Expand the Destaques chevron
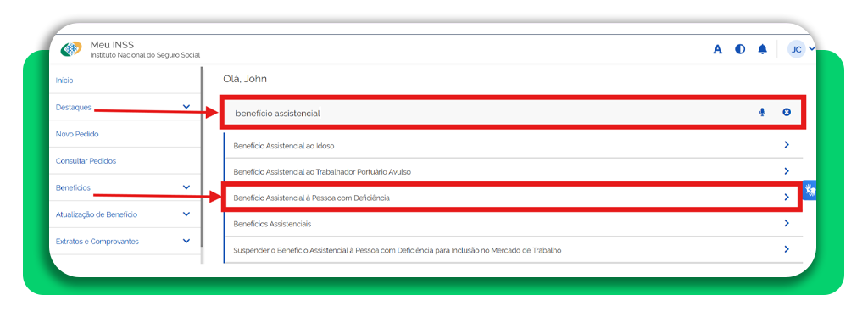868x323 pixels. point(186,107)
